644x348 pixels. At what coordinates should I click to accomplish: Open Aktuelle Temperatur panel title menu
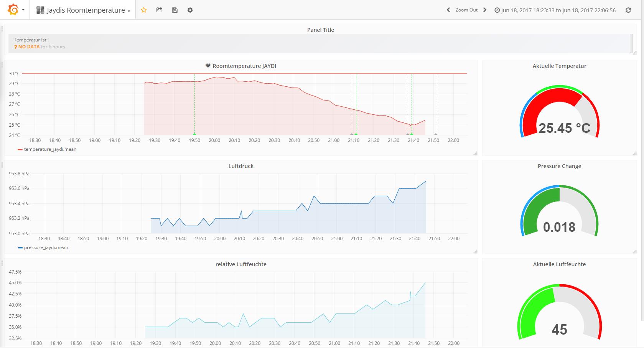click(559, 66)
